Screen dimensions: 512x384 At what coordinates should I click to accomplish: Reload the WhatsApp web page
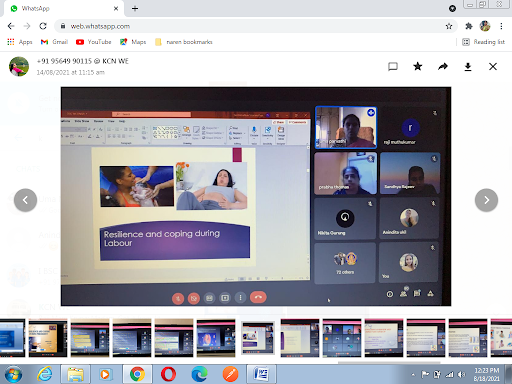[x=43, y=26]
